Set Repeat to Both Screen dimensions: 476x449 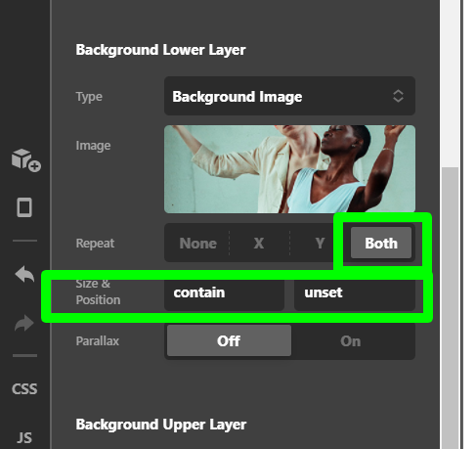coord(381,244)
